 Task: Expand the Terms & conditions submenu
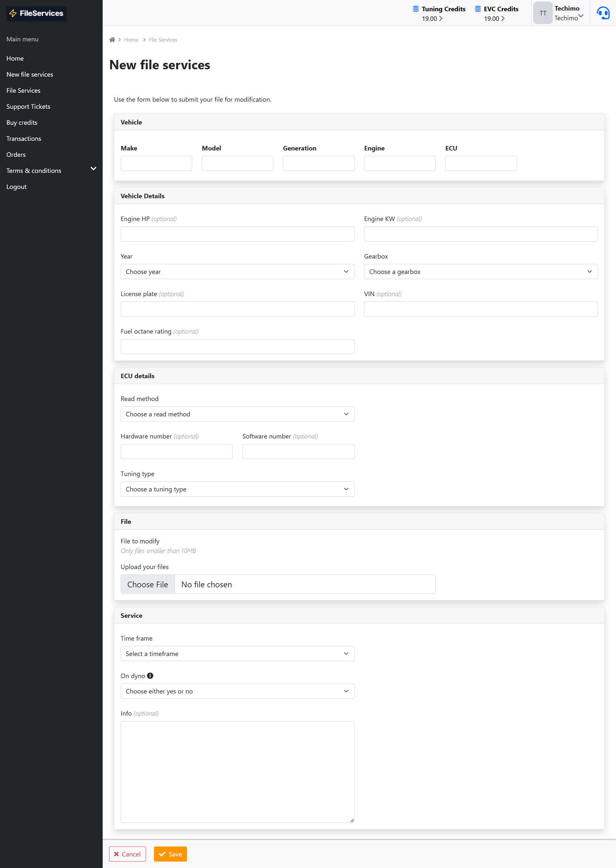(93, 169)
